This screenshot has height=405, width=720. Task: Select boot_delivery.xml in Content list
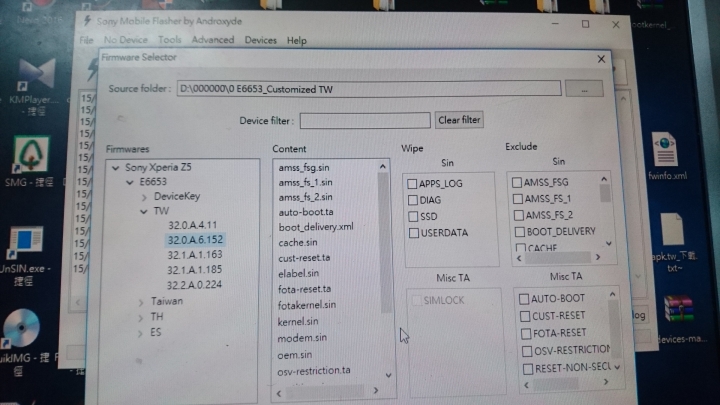316,227
